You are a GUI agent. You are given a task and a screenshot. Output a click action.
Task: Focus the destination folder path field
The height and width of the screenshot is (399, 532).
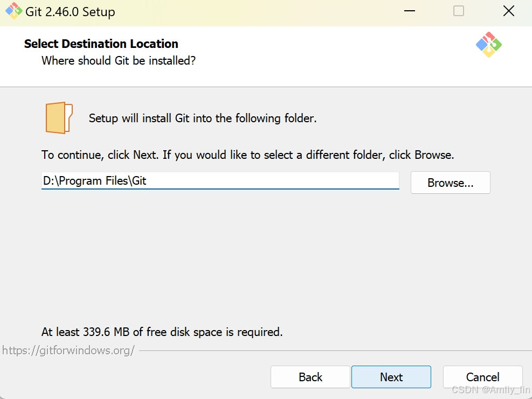(x=220, y=181)
